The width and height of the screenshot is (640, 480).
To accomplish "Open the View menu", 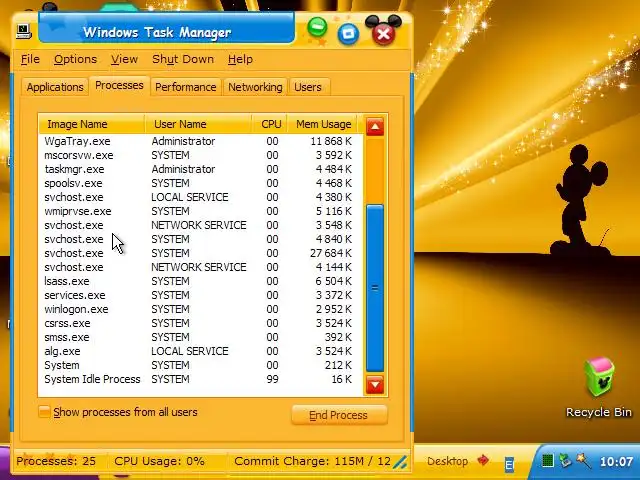I will click(124, 59).
